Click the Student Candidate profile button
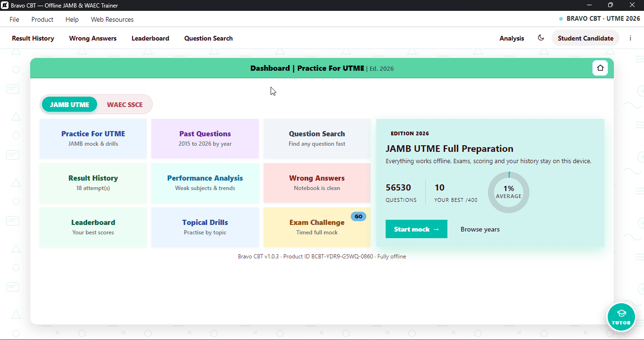644x340 pixels. 586,38
